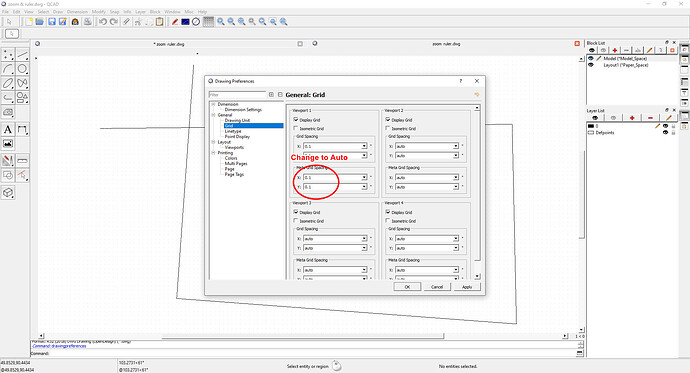Viewport: 690px width, 373px height.
Task: Select the Shapes drawing tool
Action: coord(22,97)
